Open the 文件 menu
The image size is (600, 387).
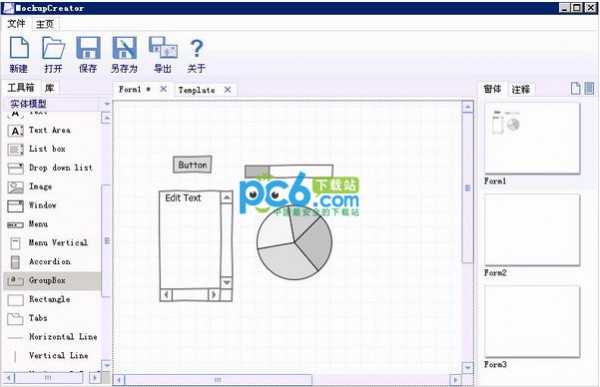click(16, 24)
